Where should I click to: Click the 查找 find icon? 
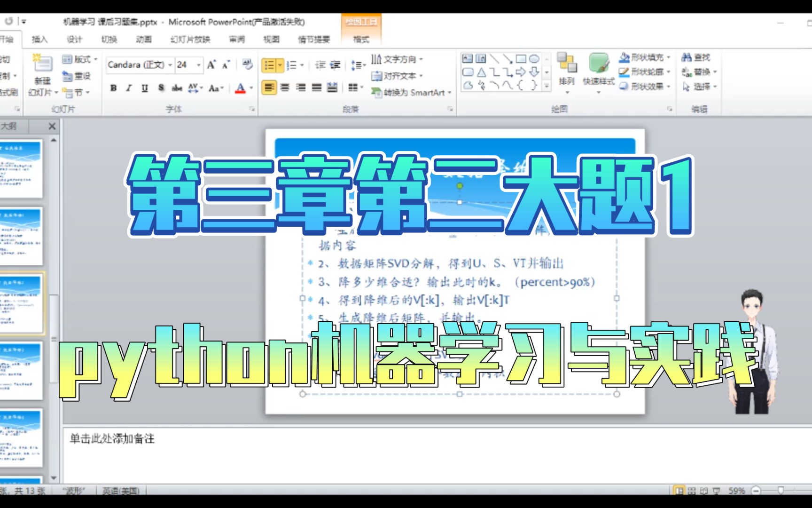(696, 57)
